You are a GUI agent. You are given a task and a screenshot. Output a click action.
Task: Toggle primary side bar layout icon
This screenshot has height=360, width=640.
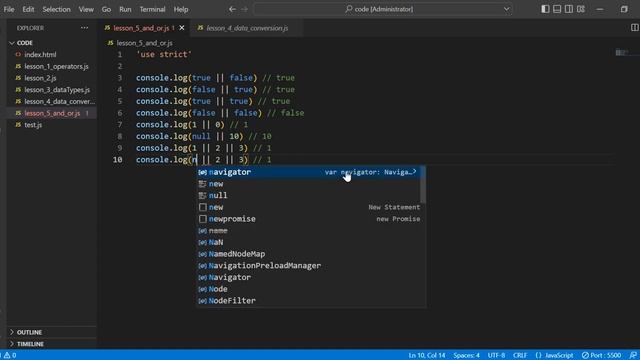click(545, 9)
